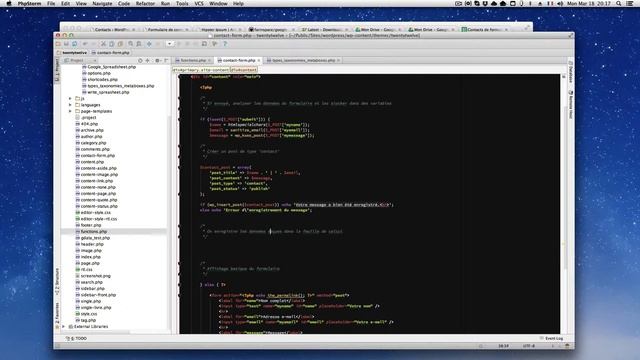The height and width of the screenshot is (360, 640).
Task: Click the Spotlight search icon
Action: point(619,3)
